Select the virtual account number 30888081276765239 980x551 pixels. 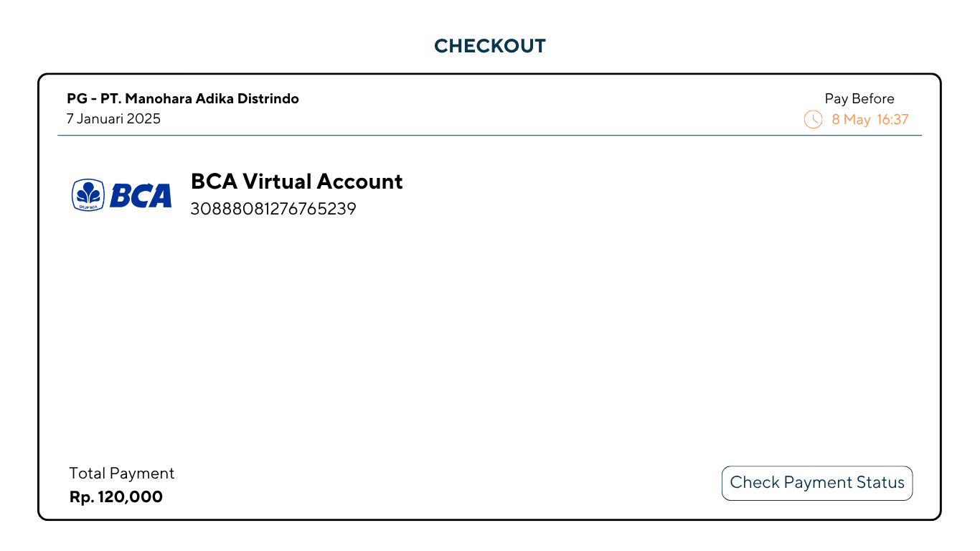[x=273, y=209]
